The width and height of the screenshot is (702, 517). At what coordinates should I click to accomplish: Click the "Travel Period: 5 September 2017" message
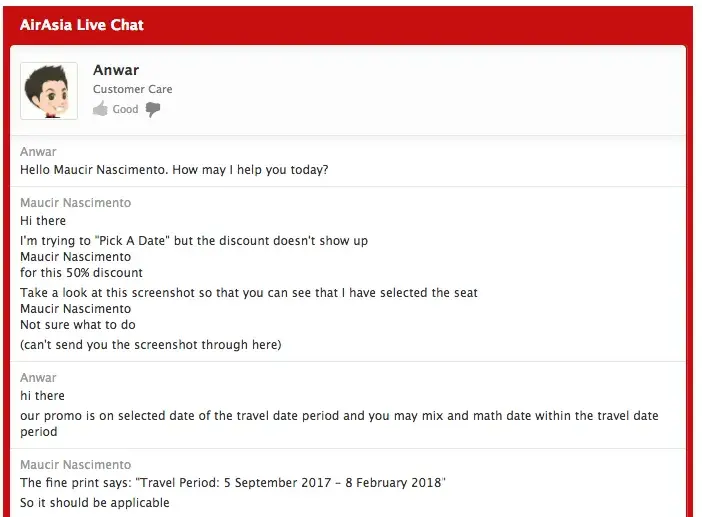click(x=232, y=483)
